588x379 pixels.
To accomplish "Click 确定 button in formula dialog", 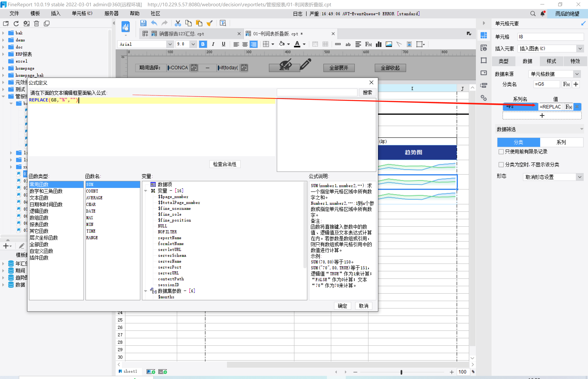I will pyautogui.click(x=342, y=306).
